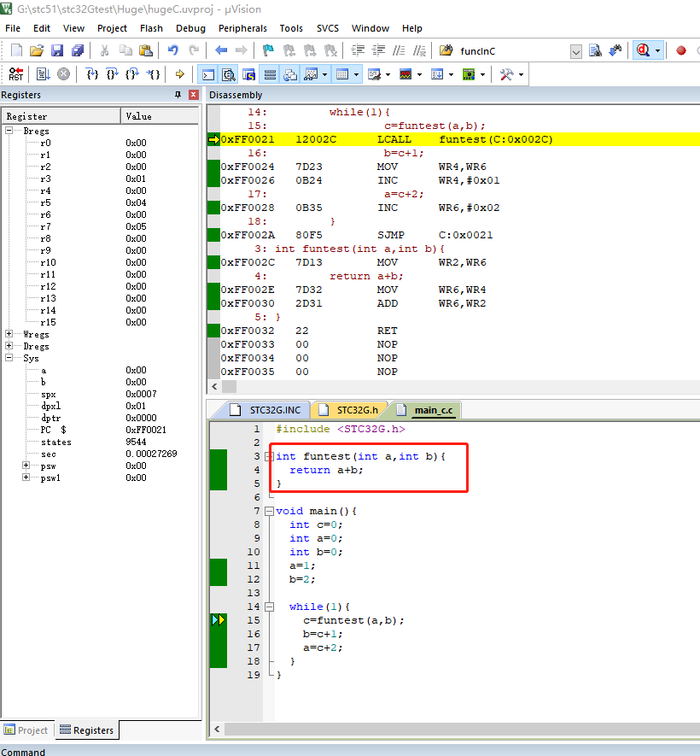
Task: Open the Watch windows dropdown arrow
Action: [x=324, y=74]
